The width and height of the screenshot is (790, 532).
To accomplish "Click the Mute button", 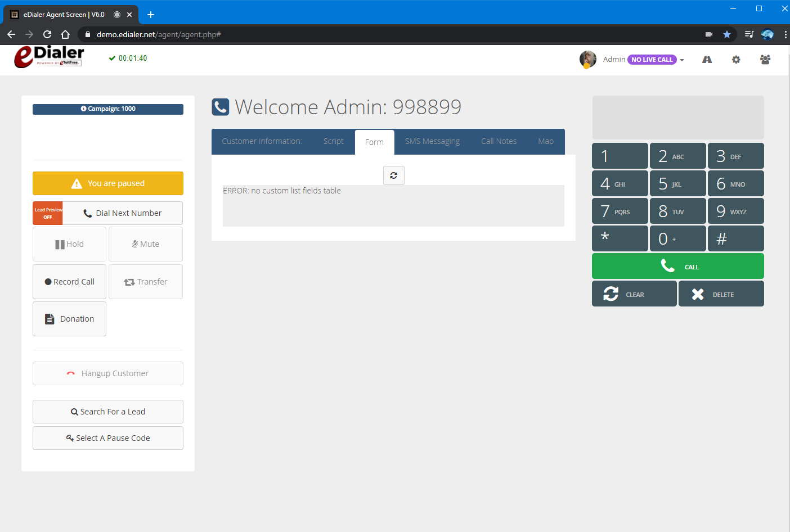I will point(146,244).
